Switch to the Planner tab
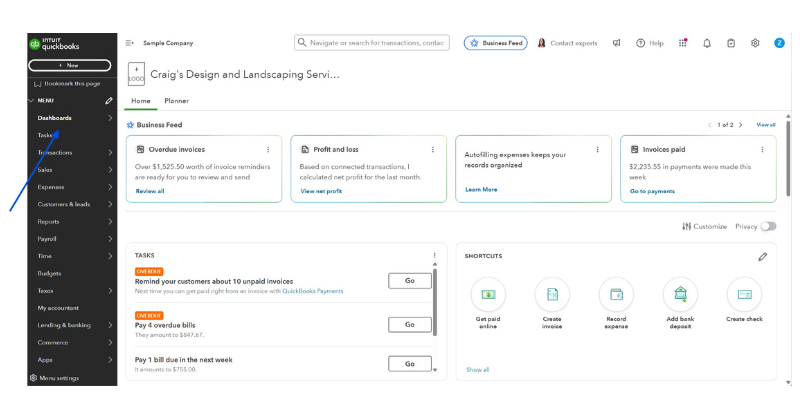The width and height of the screenshot is (800, 419). pyautogui.click(x=176, y=101)
